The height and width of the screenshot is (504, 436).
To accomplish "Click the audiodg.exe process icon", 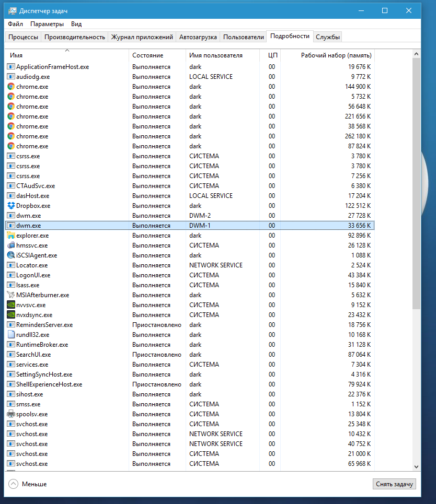I will tap(11, 77).
